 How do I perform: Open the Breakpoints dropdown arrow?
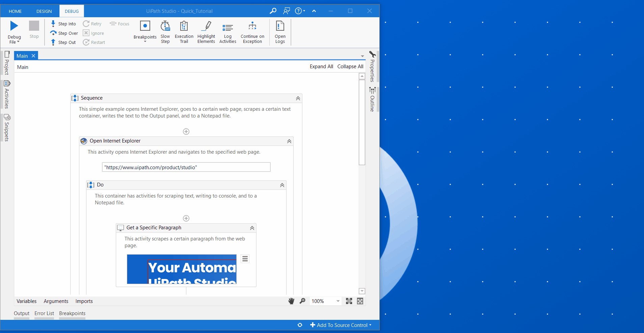[145, 42]
